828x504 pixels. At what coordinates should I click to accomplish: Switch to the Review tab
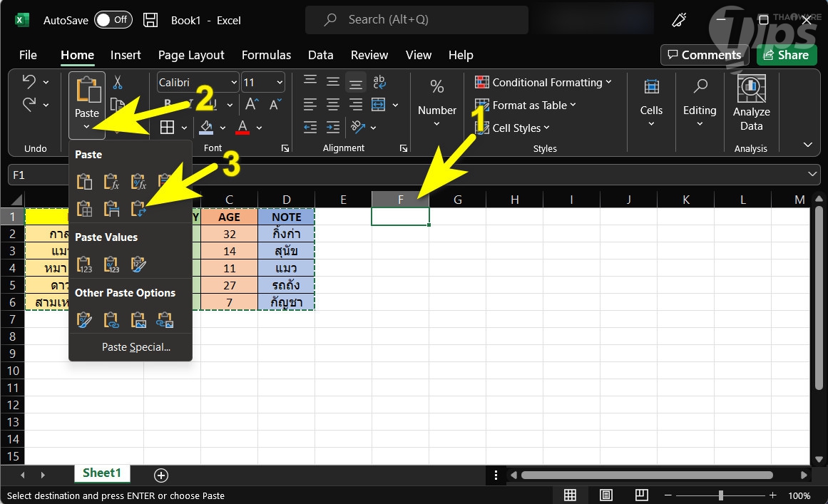coord(369,55)
